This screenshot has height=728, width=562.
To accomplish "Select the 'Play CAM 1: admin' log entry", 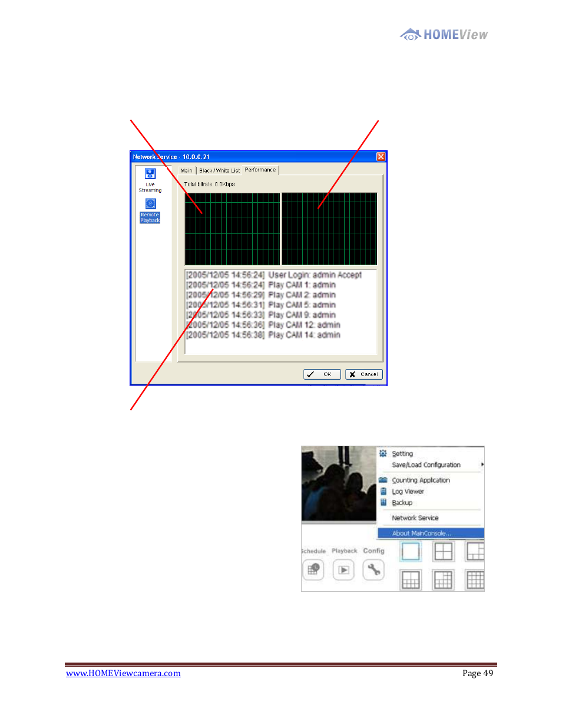I will 261,285.
